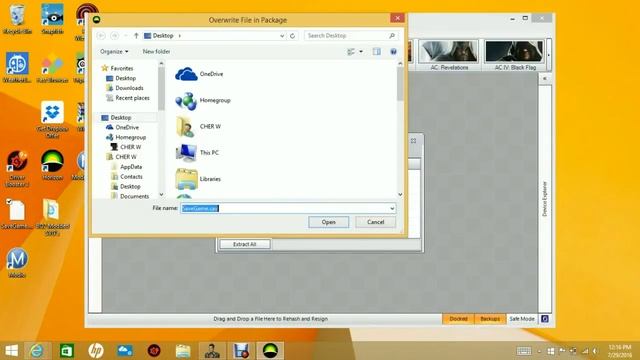The width and height of the screenshot is (640, 360).
Task: Open Recycle Bin on desktop
Action: (17, 19)
